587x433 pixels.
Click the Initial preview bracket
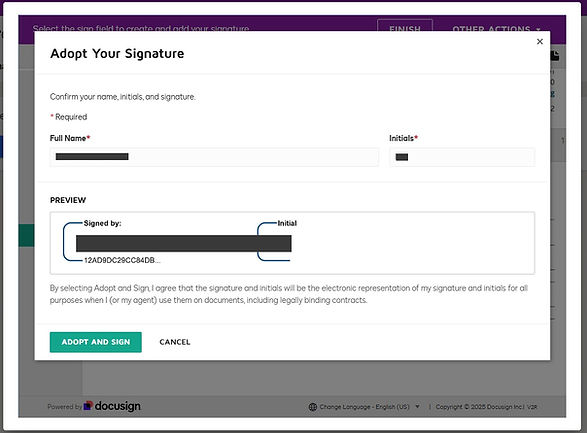pos(277,242)
